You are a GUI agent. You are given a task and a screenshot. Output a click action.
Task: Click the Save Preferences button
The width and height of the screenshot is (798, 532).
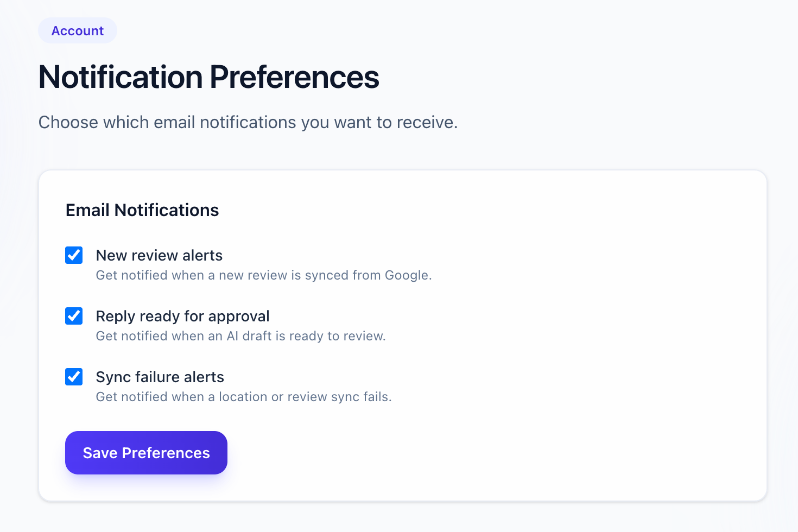click(x=146, y=452)
